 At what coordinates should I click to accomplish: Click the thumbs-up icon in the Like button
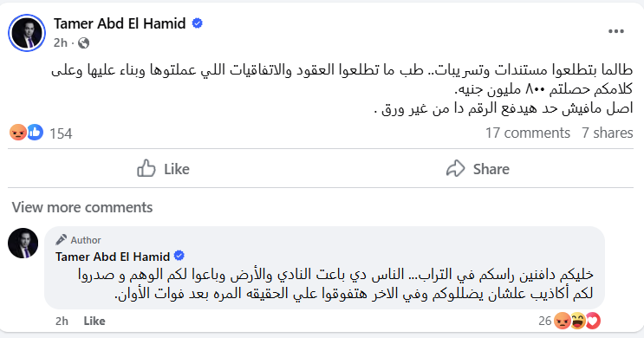[x=146, y=168]
